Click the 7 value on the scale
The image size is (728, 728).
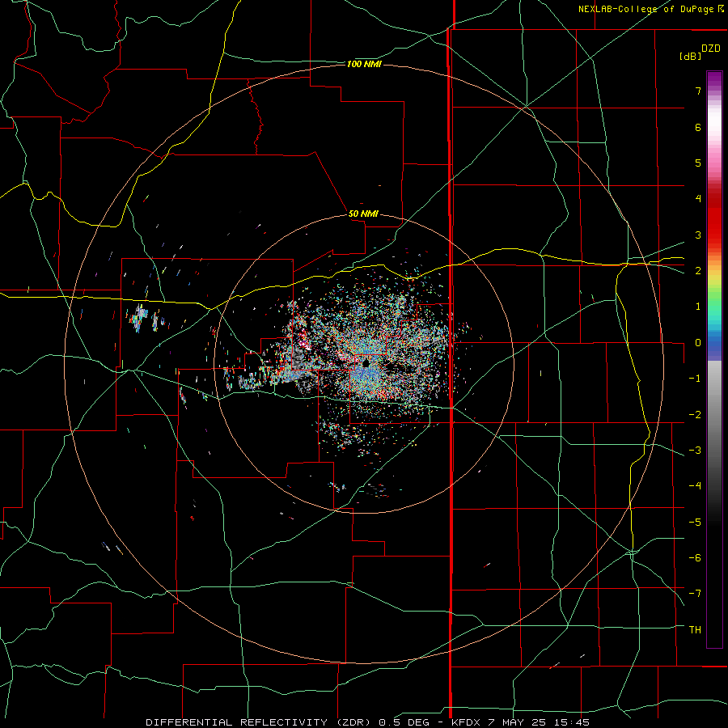(698, 91)
